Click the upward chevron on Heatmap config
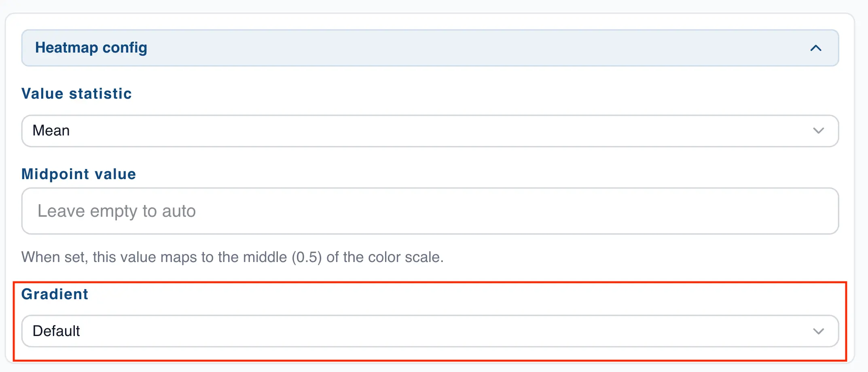Screen dimensions: 868x372 pyautogui.click(x=816, y=48)
